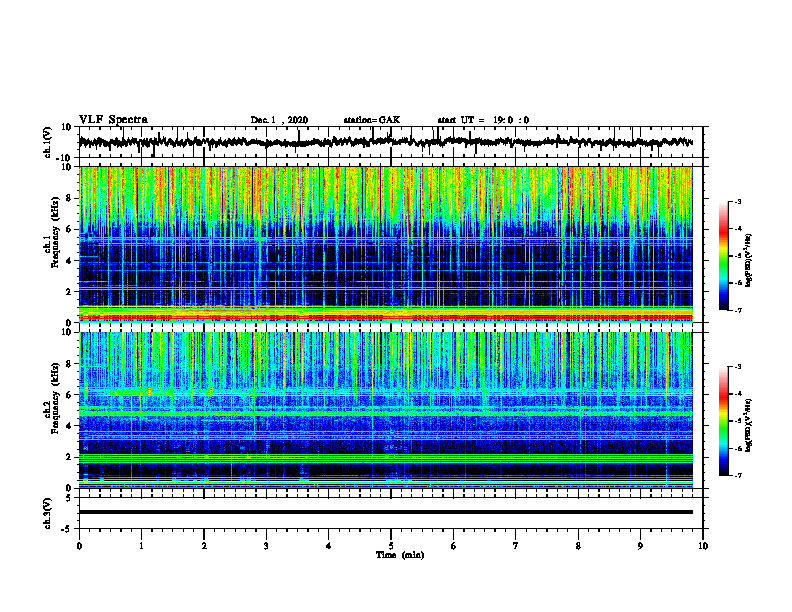The height and width of the screenshot is (612, 792).
Task: Click tick label "5" on the Time axis
Action: point(391,546)
